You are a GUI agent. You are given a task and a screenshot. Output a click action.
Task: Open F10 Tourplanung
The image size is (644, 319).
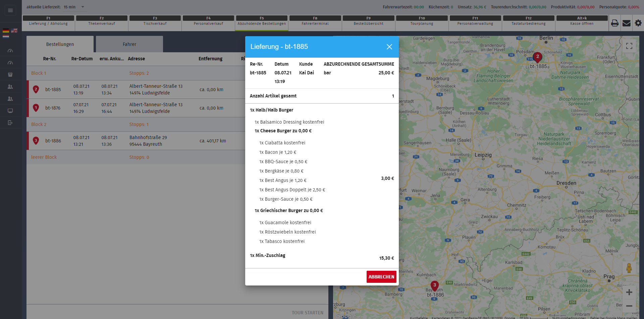pyautogui.click(x=422, y=23)
